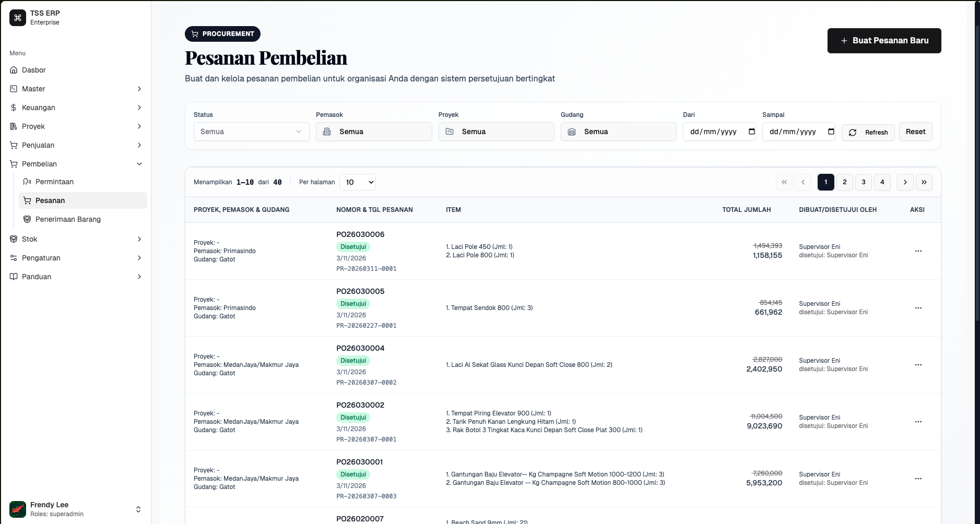Click the TSS ERP logo icon

coord(17,17)
